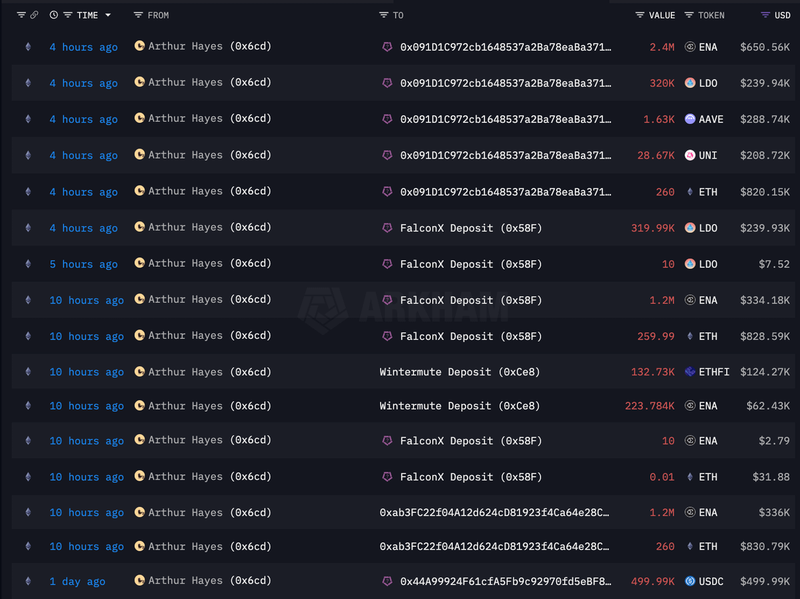Click the TIME column header label
This screenshot has height=599, width=800.
point(87,16)
